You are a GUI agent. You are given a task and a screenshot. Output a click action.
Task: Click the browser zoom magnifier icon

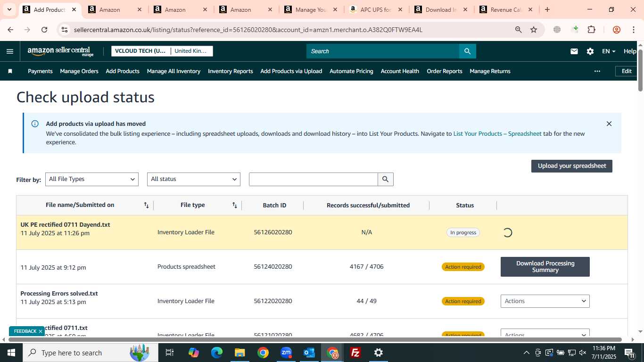[x=519, y=30]
